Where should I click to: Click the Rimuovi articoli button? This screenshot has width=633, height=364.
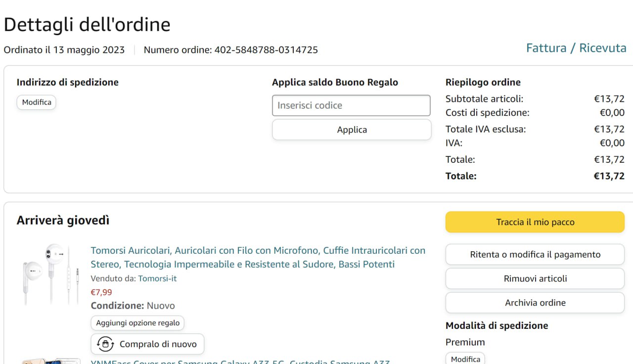(535, 278)
